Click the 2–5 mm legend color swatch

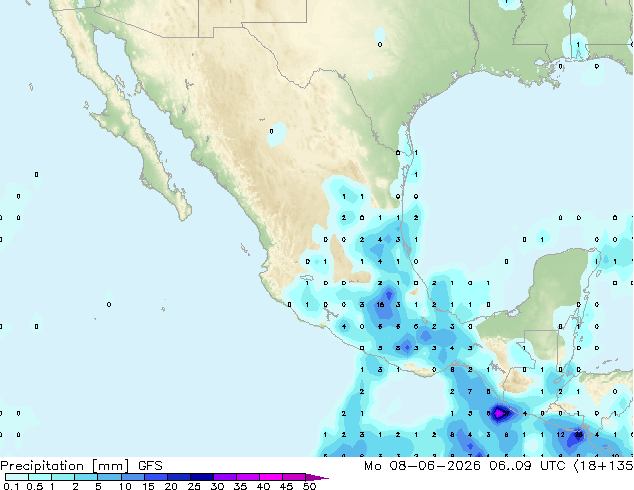click(87, 477)
